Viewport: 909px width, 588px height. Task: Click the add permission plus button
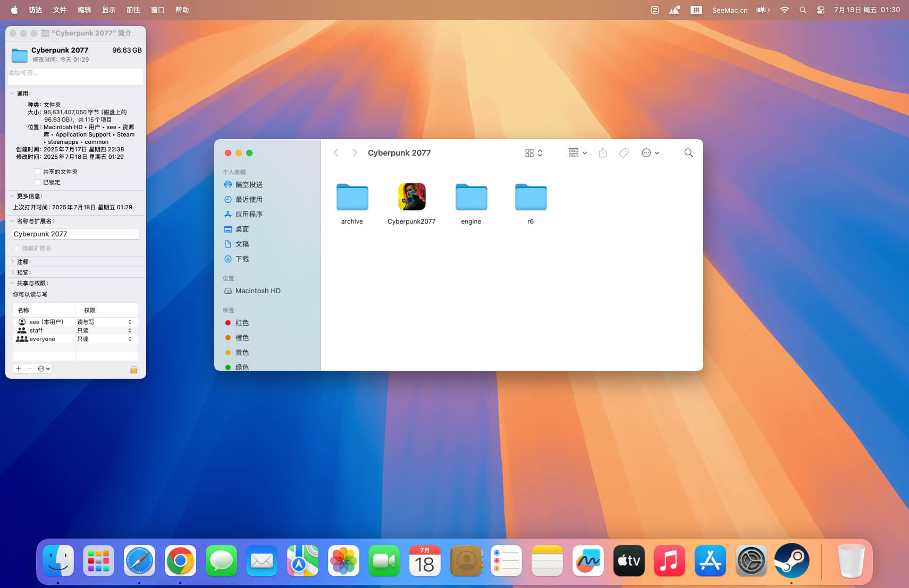click(x=19, y=369)
